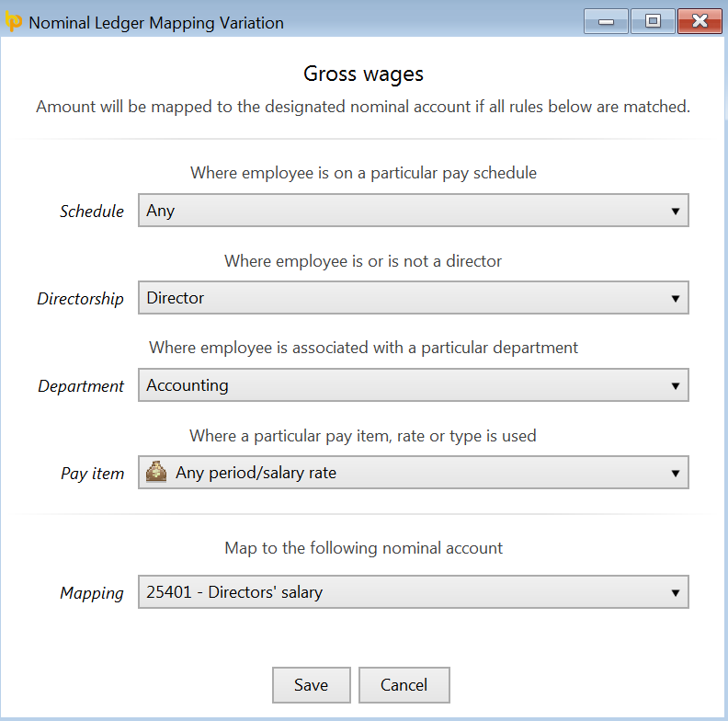Cancel the mapping variation dialog
This screenshot has width=728, height=721.
pos(404,685)
